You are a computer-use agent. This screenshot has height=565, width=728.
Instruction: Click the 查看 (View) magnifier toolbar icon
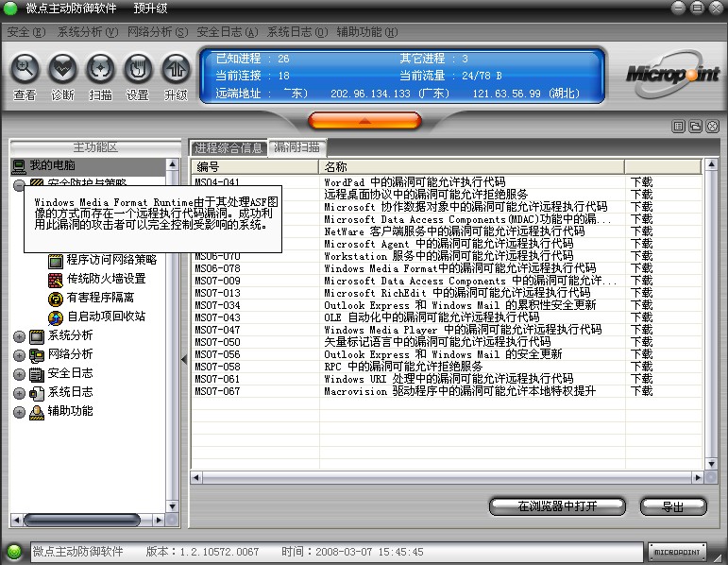click(x=25, y=69)
